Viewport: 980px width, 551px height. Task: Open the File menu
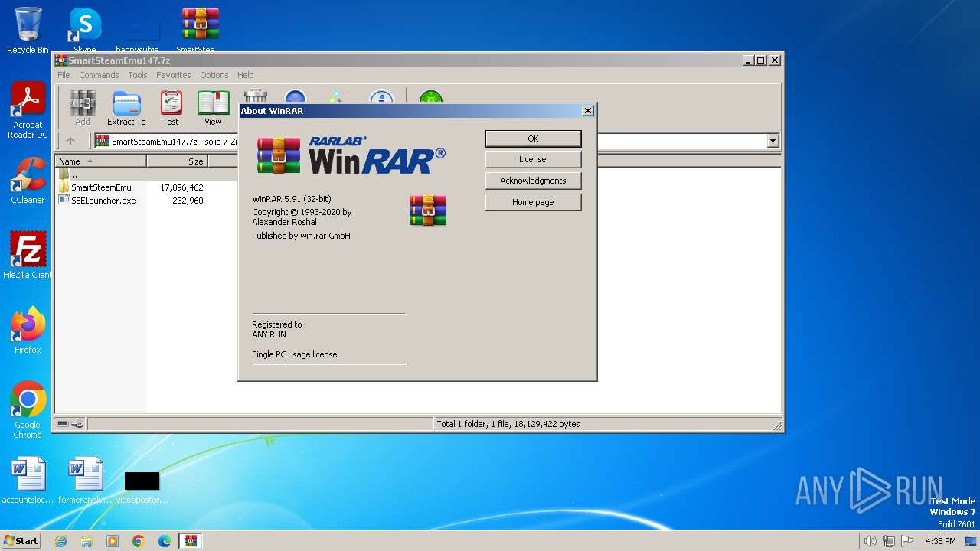tap(64, 75)
